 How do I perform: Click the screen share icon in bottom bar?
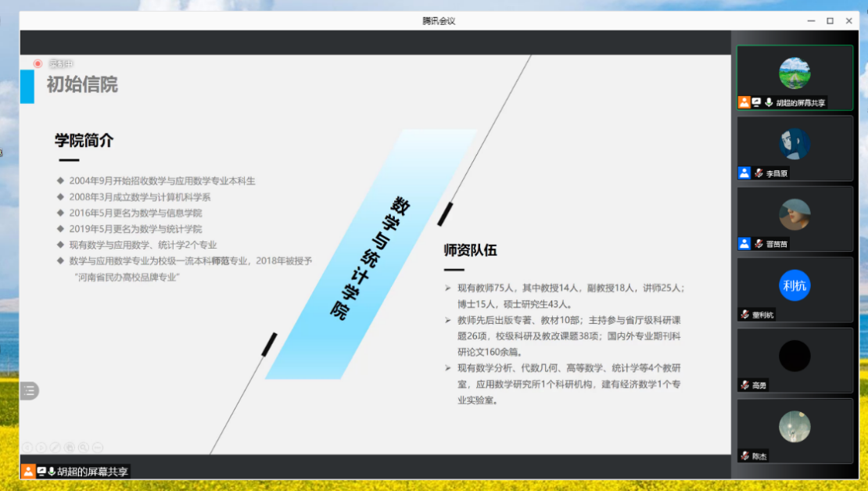tap(41, 471)
